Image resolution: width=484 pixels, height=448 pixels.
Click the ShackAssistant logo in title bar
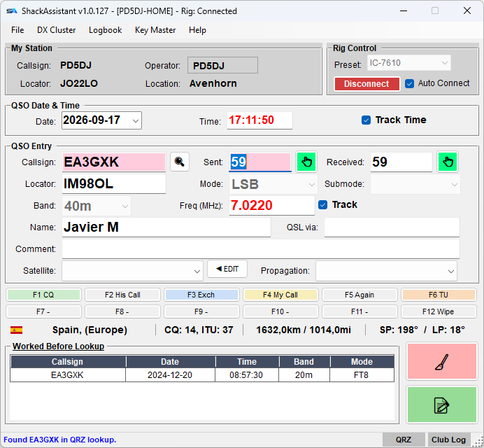(x=12, y=11)
